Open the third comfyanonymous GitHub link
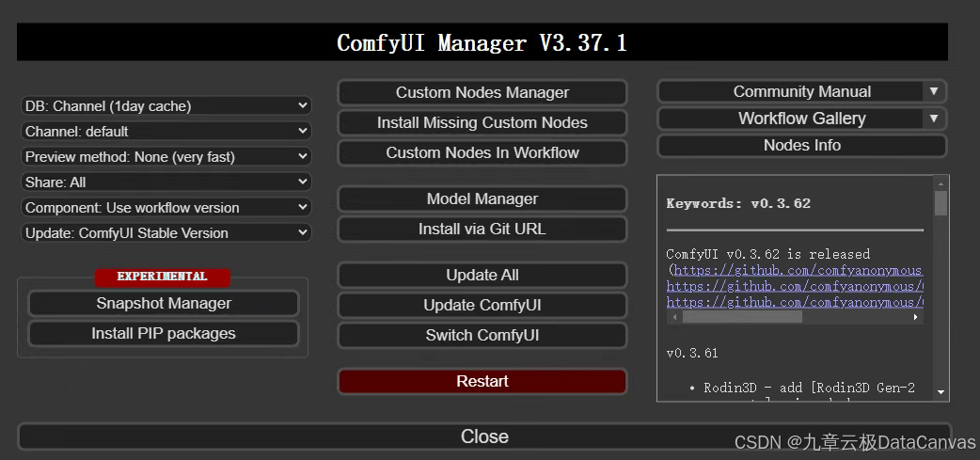Viewport: 980px width, 460px height. (795, 303)
